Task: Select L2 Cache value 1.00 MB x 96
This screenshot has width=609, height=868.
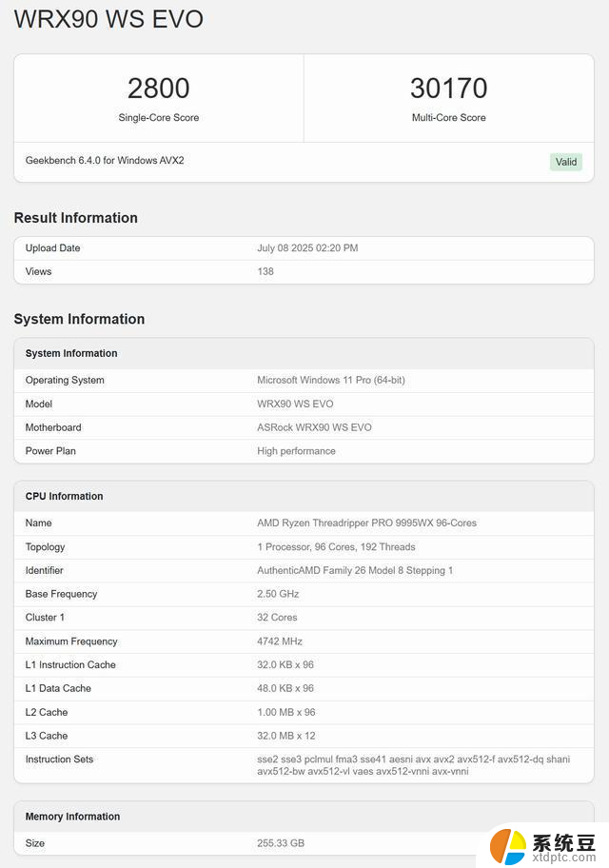Action: 286,712
